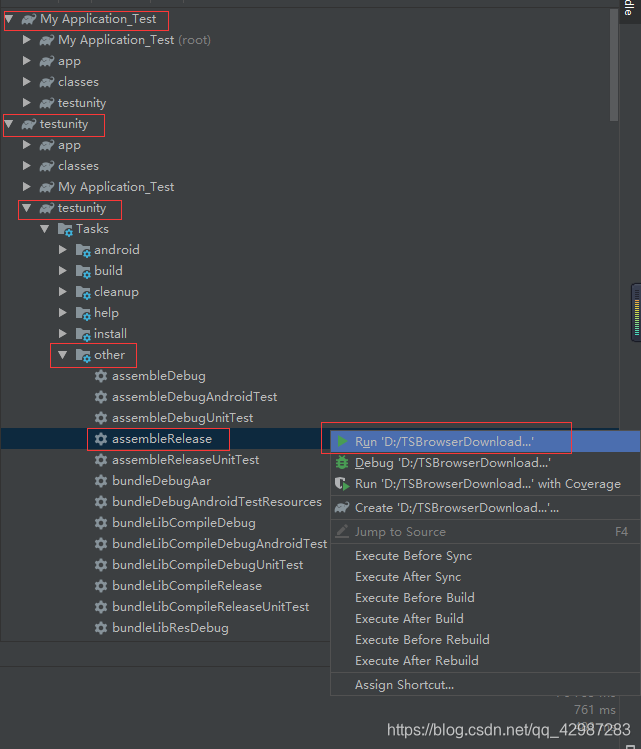Select the bundleLibCompileDebugUnitTest task

coord(208,565)
